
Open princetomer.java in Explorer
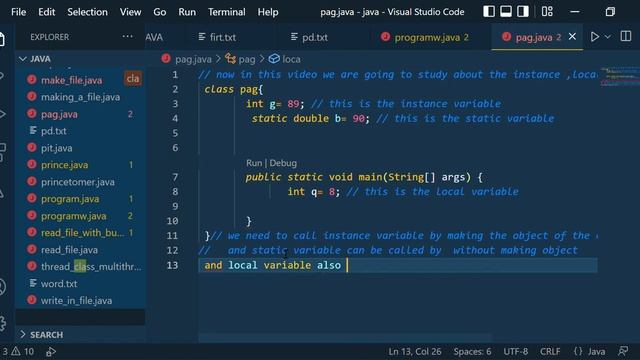tap(78, 182)
